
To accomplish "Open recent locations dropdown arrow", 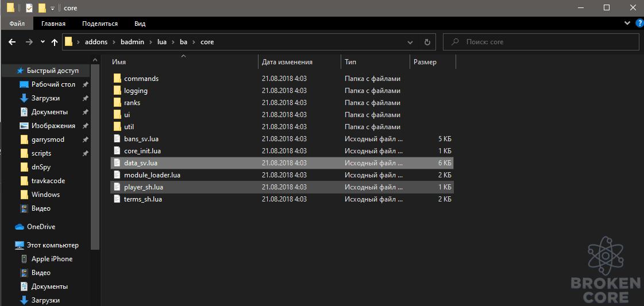I will tap(43, 42).
